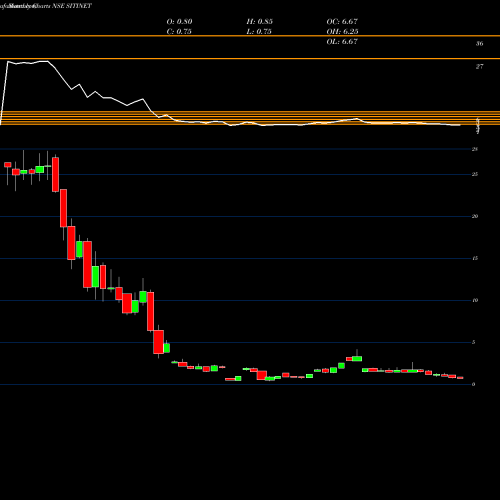Click the "OL: 6.67" reading

(x=342, y=41)
